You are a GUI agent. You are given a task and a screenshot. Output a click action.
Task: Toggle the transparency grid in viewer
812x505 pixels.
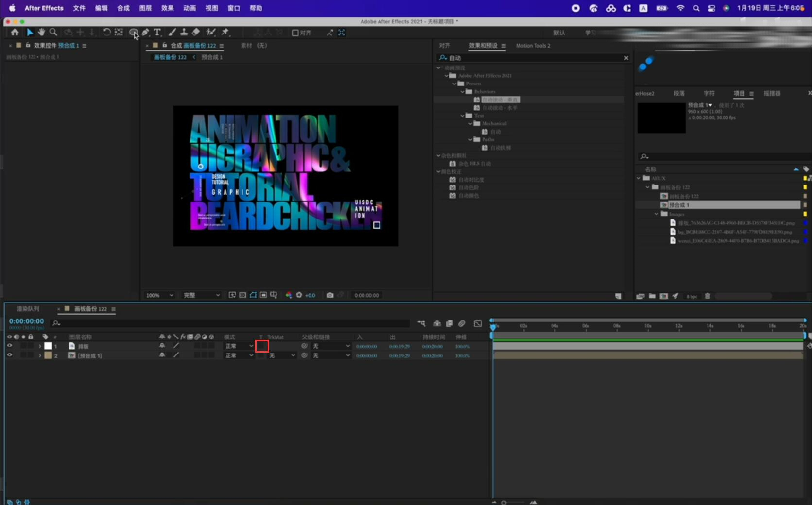[242, 295]
